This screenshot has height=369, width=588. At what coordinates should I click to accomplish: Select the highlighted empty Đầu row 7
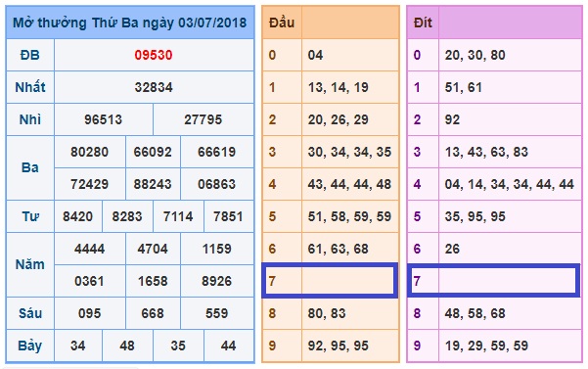pos(330,281)
